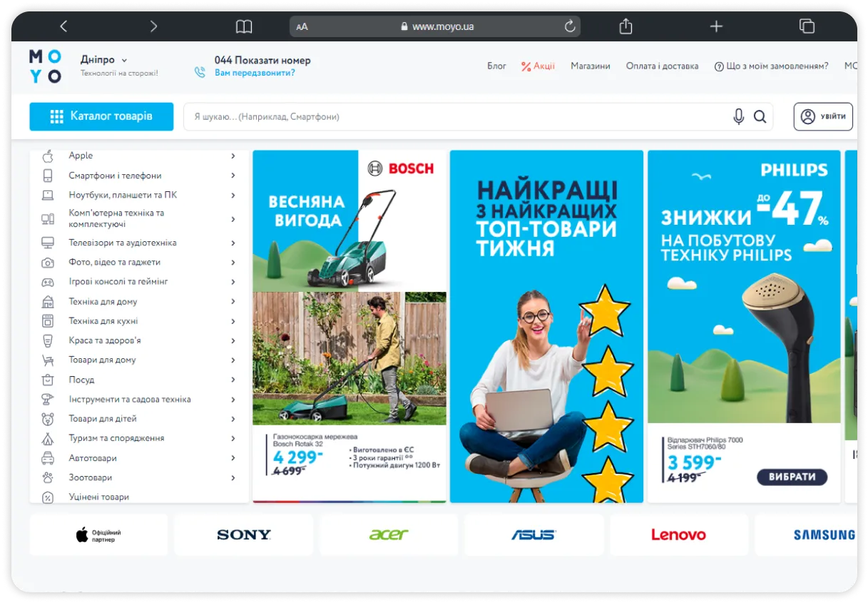Open the Акції promotions link
This screenshot has height=603, width=868.
538,66
